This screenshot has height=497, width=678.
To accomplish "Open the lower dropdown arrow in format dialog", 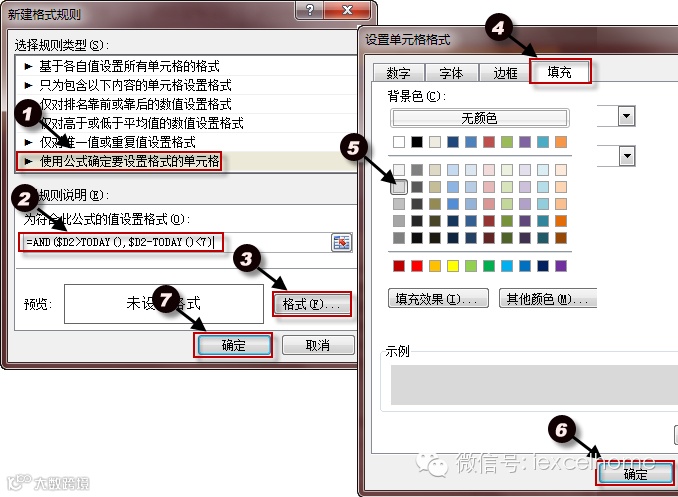I will [626, 156].
